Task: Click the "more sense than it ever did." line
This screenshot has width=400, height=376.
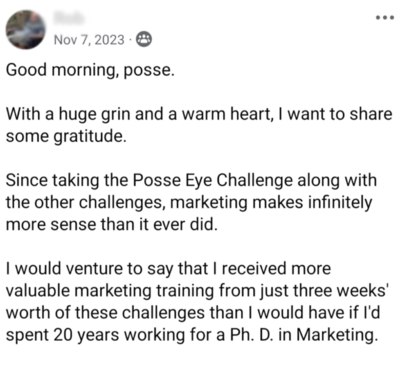Action: pyautogui.click(x=112, y=225)
